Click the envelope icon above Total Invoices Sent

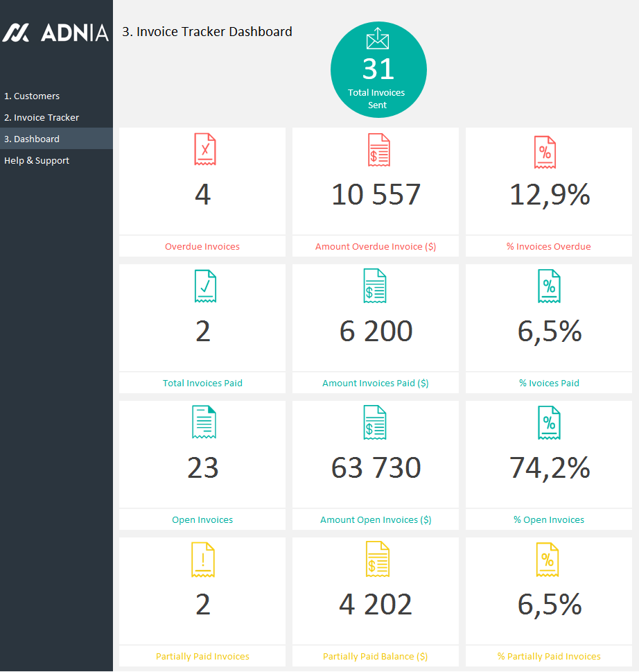click(x=378, y=42)
